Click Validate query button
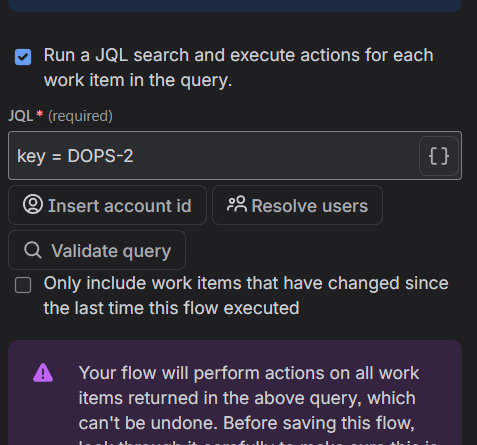 97,250
